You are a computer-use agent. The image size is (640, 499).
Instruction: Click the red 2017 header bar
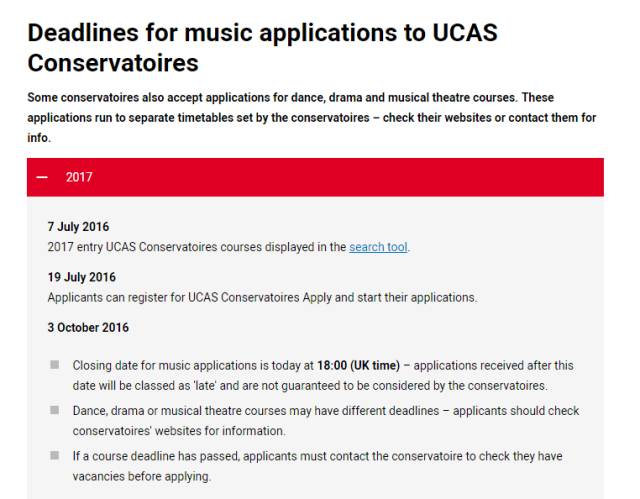click(x=315, y=177)
